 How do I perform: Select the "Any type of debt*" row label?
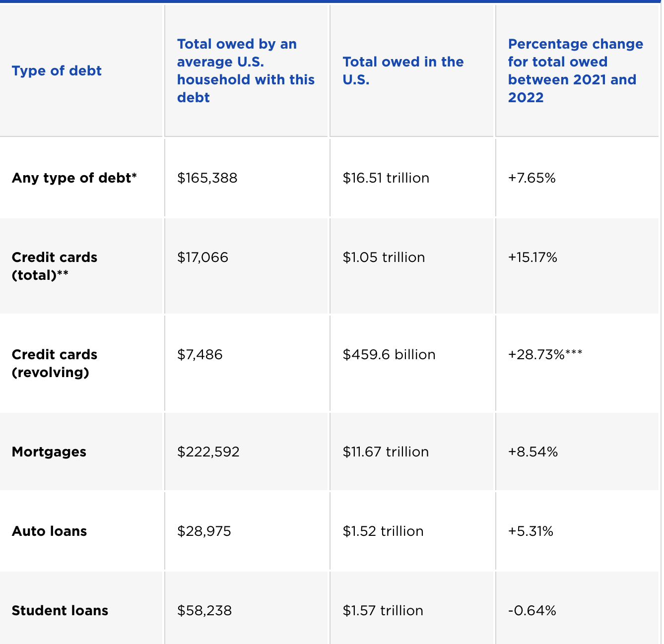point(74,178)
